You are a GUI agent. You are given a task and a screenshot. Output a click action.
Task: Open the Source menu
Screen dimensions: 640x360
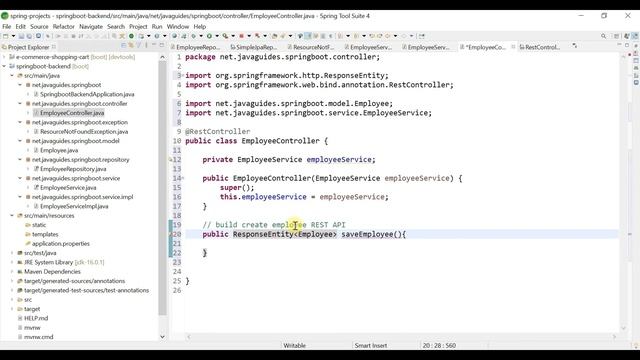click(39, 27)
